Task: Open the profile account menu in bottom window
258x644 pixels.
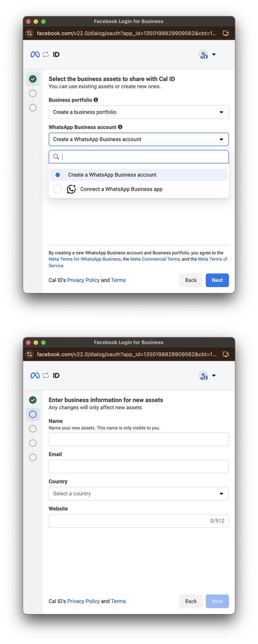Action: (214, 376)
